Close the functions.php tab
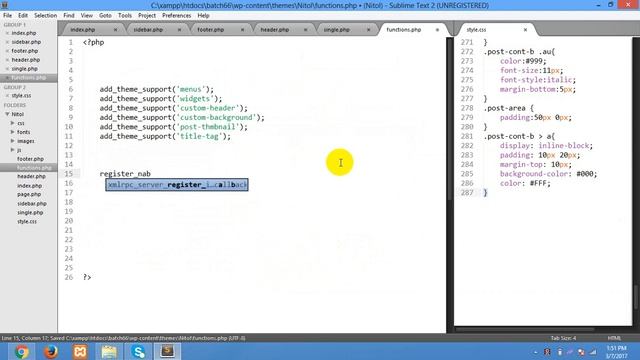Viewport: 640px width, 360px height. (437, 30)
